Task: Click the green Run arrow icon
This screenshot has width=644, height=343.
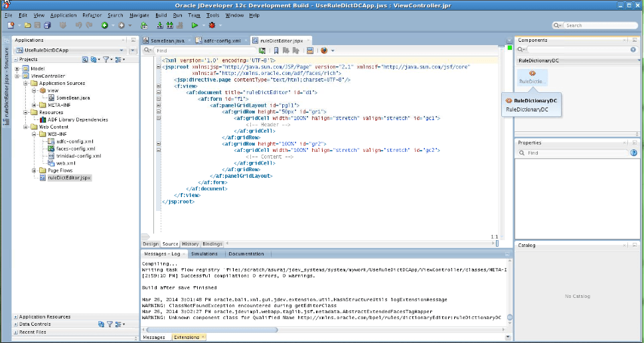Action: [x=195, y=25]
